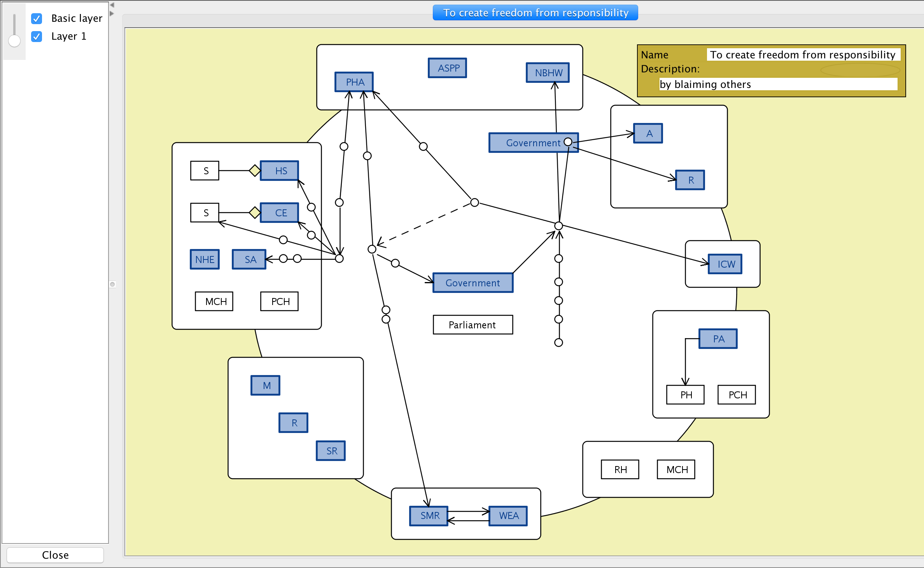
Task: Click the divider handle dot
Action: point(112,284)
